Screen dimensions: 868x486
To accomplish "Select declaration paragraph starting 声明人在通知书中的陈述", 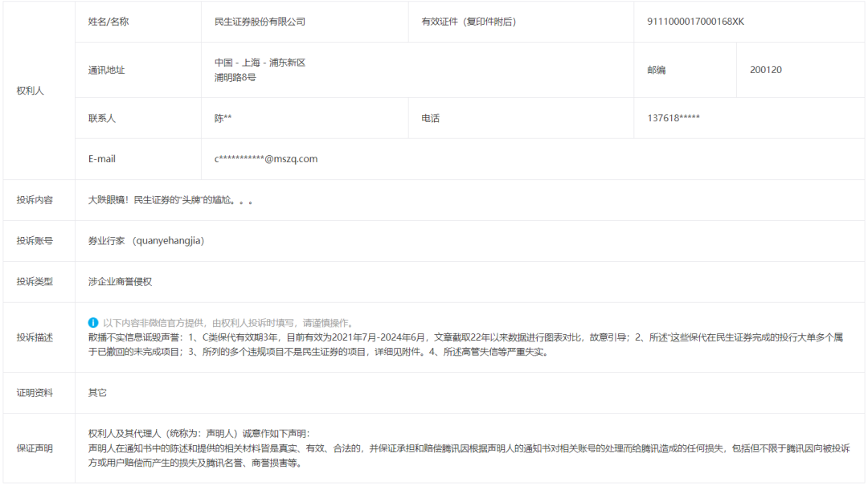I will coord(469,455).
